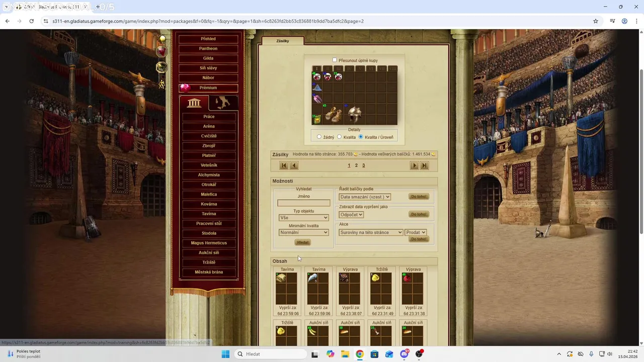Open Chrome from the taskbar
Viewport: 644px width, 362px height.
tap(360, 354)
